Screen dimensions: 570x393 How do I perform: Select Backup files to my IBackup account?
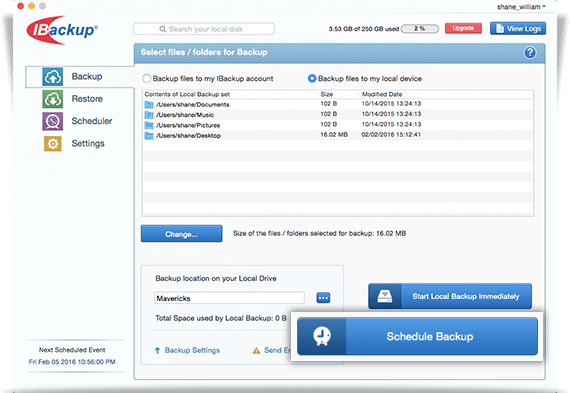pyautogui.click(x=146, y=79)
